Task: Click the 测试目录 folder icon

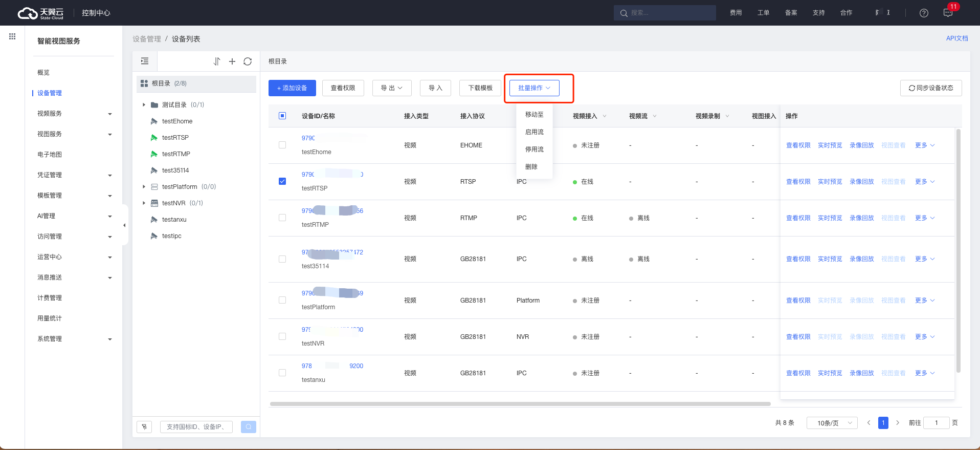Action: pyautogui.click(x=154, y=105)
